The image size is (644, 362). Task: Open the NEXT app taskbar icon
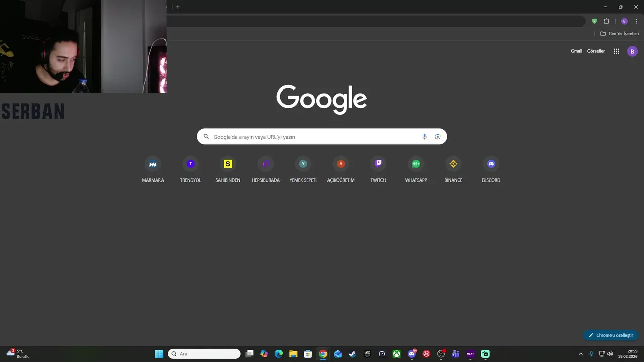[x=470, y=354]
